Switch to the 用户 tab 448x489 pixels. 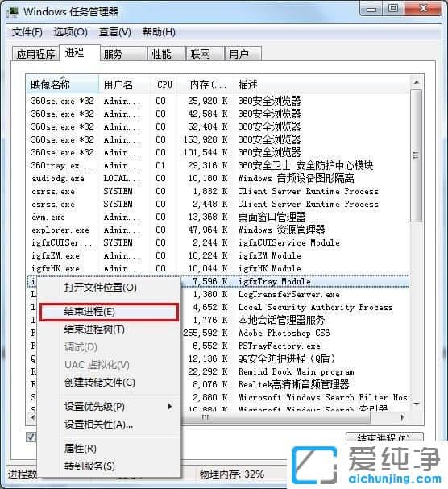pos(243,54)
